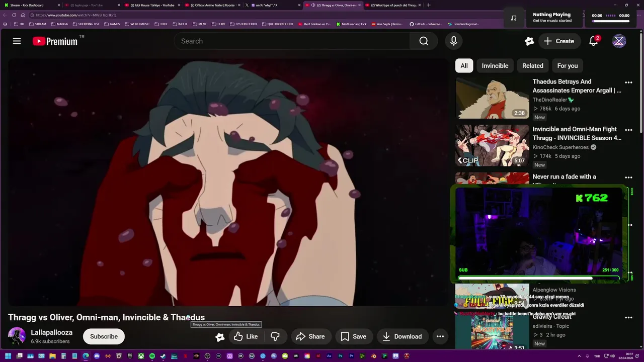Open the sparkle Ask icon beside Create
The image size is (644, 362).
(529, 41)
